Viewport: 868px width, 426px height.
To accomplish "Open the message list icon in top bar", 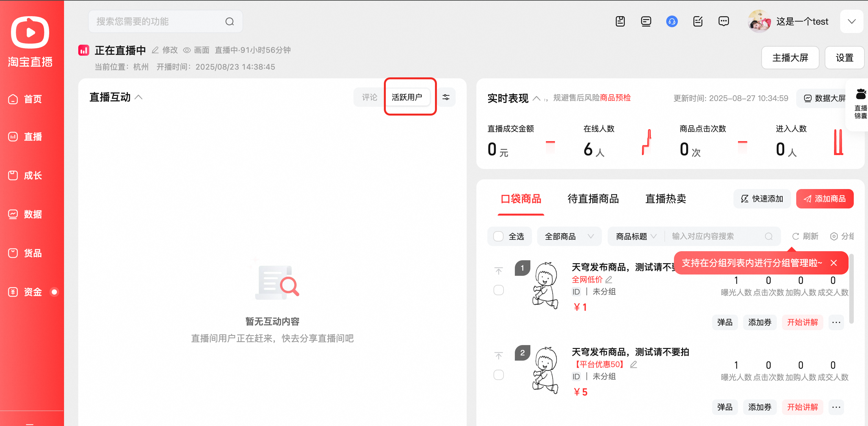I will click(646, 21).
